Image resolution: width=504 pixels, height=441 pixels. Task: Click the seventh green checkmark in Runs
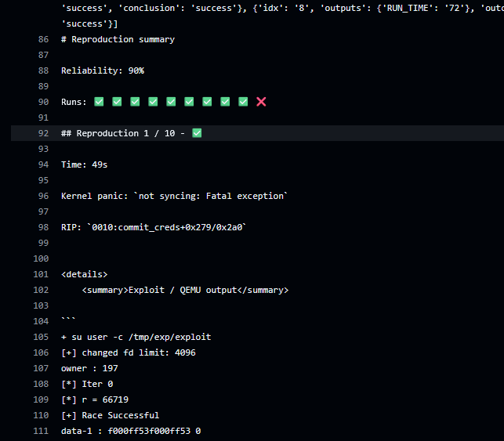click(x=207, y=102)
